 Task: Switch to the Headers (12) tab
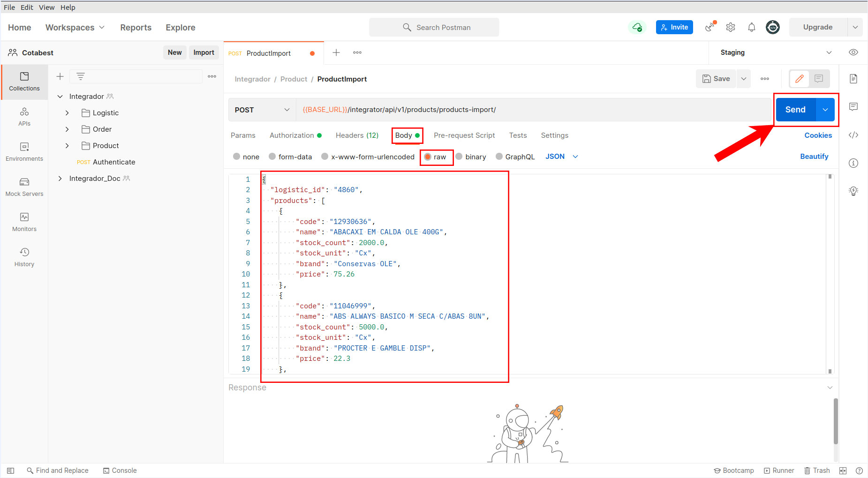357,135
